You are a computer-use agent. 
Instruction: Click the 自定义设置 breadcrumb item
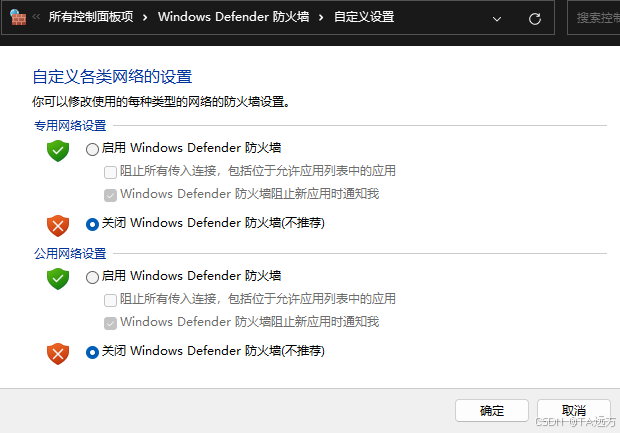coord(364,17)
